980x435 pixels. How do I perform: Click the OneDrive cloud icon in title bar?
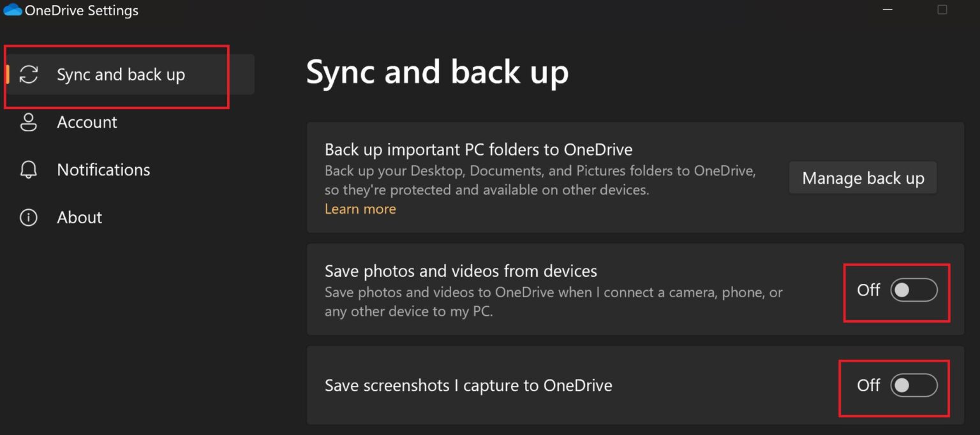point(13,10)
